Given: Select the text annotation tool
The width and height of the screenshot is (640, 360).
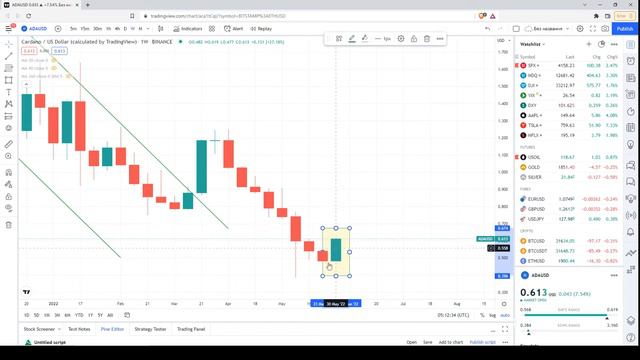Looking at the screenshot, I should pyautogui.click(x=9, y=92).
